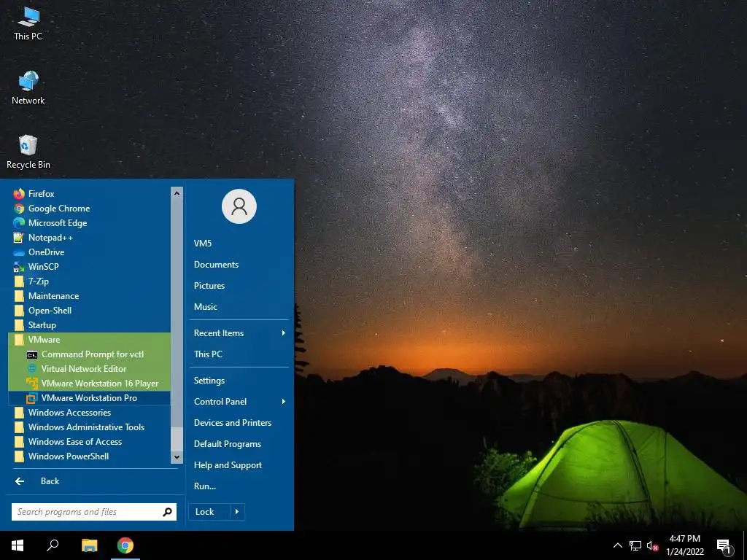Expand the Windows Ease of Access folder
The image size is (747, 560).
89,442
